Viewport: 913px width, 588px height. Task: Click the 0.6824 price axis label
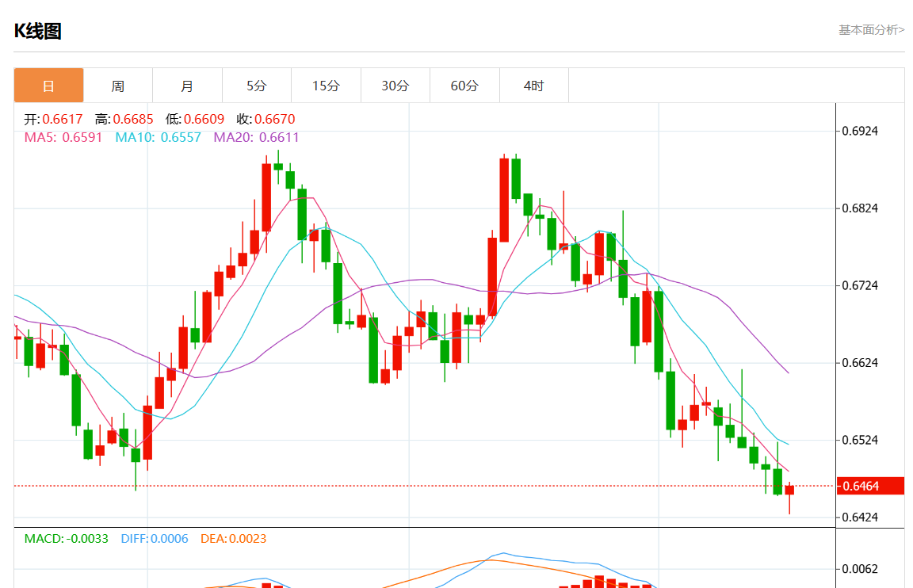pos(860,208)
